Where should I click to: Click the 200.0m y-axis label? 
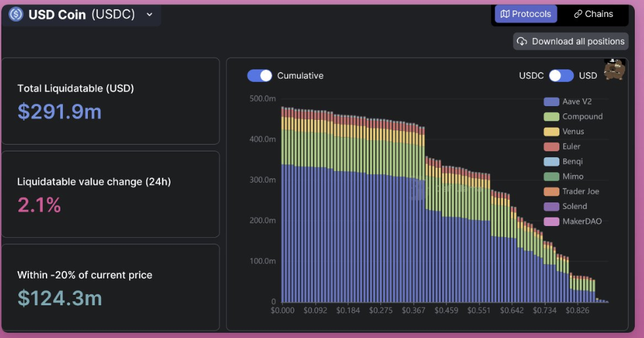(x=262, y=221)
